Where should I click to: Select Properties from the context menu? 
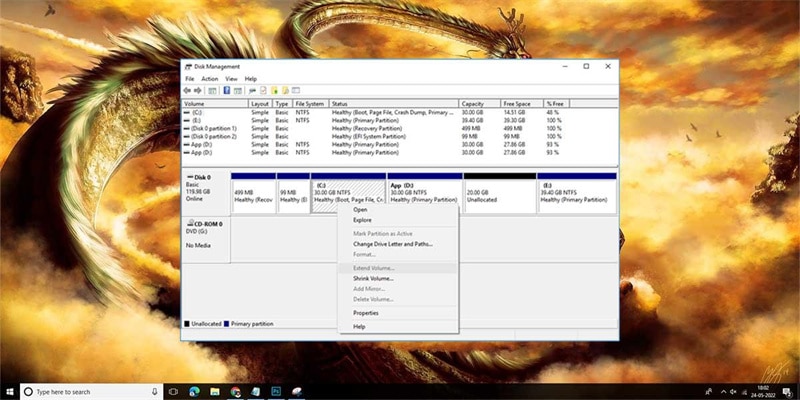coord(398,313)
